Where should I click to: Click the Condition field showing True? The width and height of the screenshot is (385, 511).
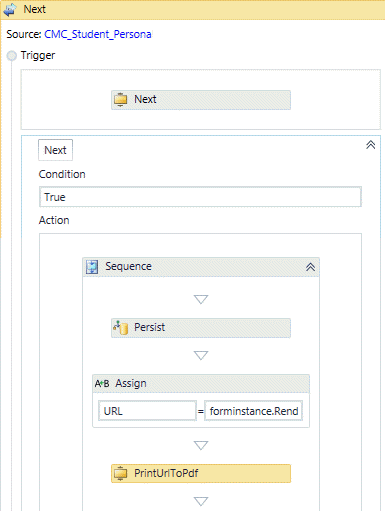click(x=200, y=197)
